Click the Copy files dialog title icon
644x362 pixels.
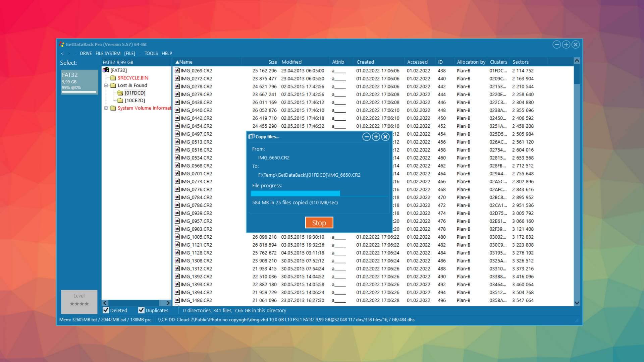tap(251, 136)
